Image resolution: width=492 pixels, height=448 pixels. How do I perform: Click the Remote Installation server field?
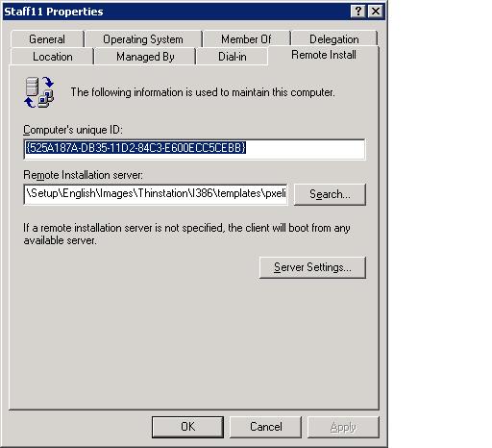(156, 194)
